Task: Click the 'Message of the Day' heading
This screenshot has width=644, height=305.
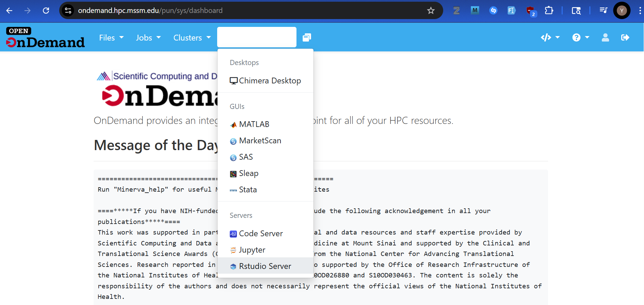Action: pos(156,145)
